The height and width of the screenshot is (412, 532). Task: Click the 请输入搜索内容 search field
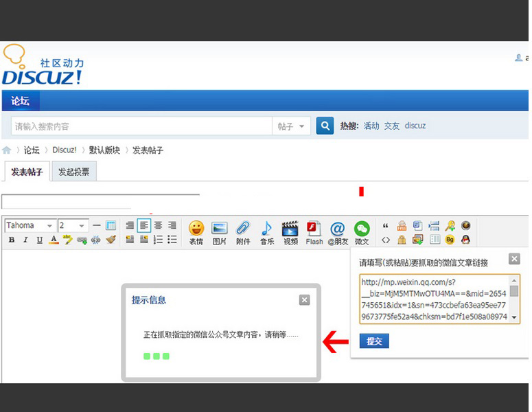click(x=141, y=126)
